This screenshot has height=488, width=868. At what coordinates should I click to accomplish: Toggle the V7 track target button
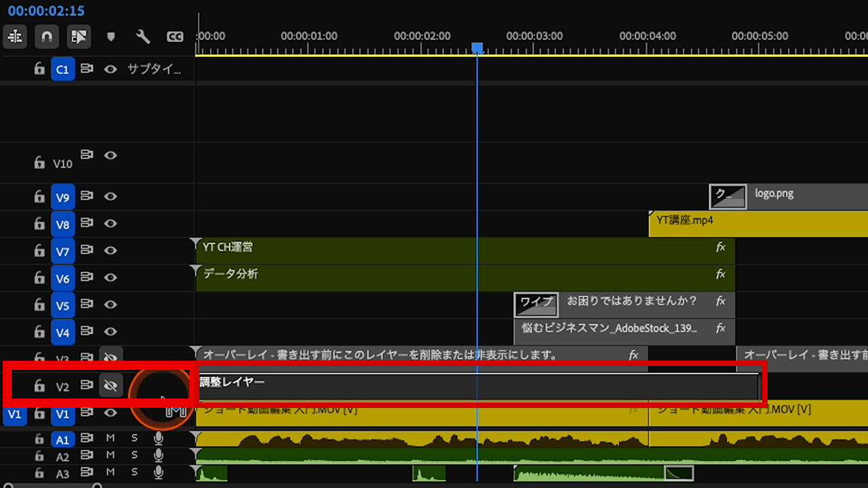(x=62, y=251)
